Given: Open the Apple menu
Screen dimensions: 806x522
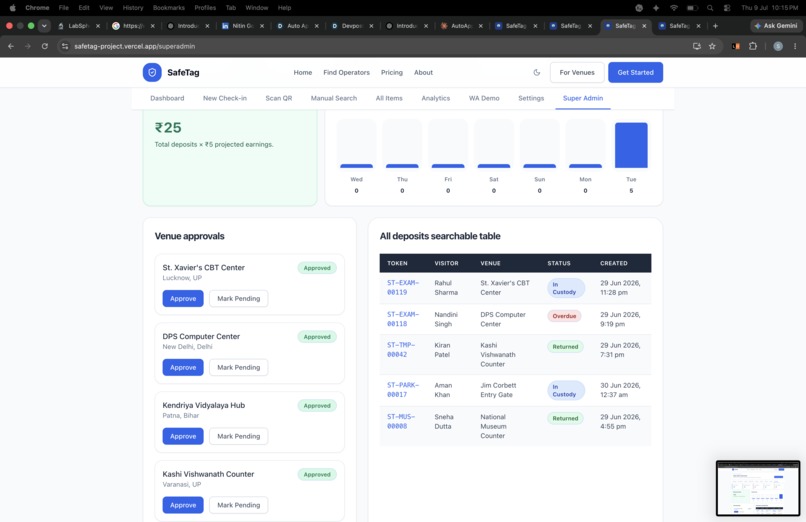Looking at the screenshot, I should 12,8.
